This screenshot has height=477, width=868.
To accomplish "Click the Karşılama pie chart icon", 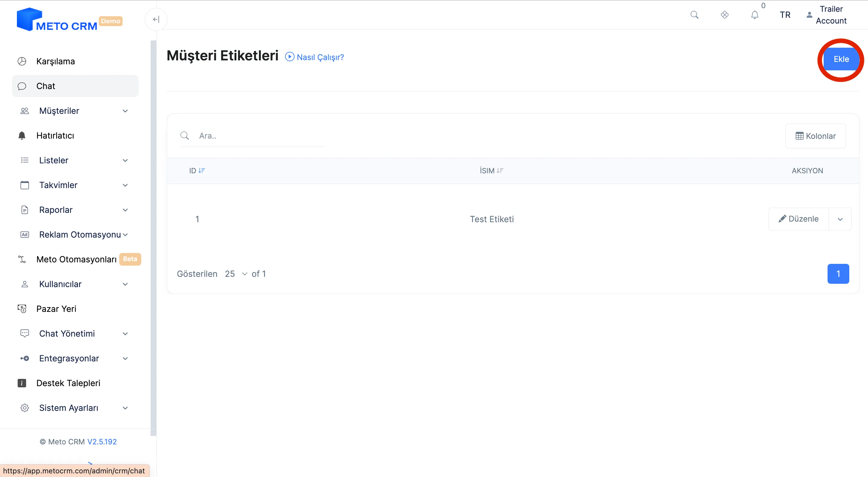I will (x=22, y=61).
